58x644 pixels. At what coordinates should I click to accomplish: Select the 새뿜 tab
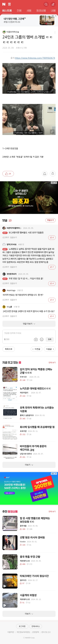pos(29,11)
